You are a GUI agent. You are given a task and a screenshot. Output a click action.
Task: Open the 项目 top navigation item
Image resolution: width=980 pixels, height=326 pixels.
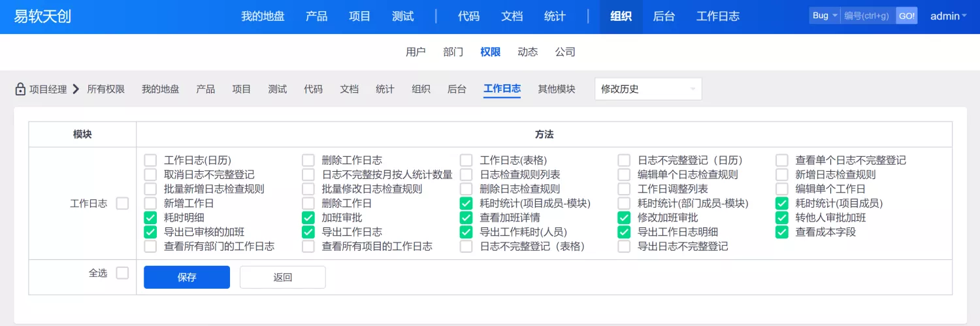pos(360,16)
